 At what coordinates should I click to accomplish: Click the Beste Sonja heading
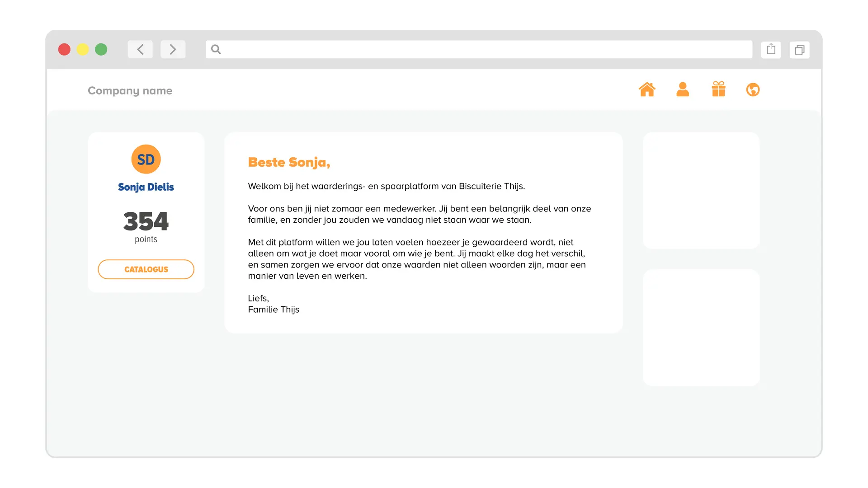pyautogui.click(x=289, y=162)
